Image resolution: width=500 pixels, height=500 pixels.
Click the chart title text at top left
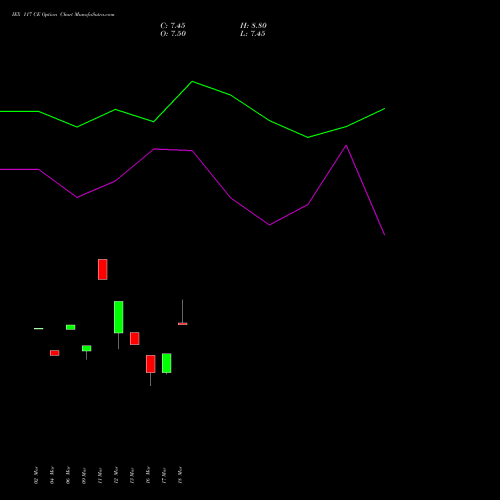[x=63, y=15]
